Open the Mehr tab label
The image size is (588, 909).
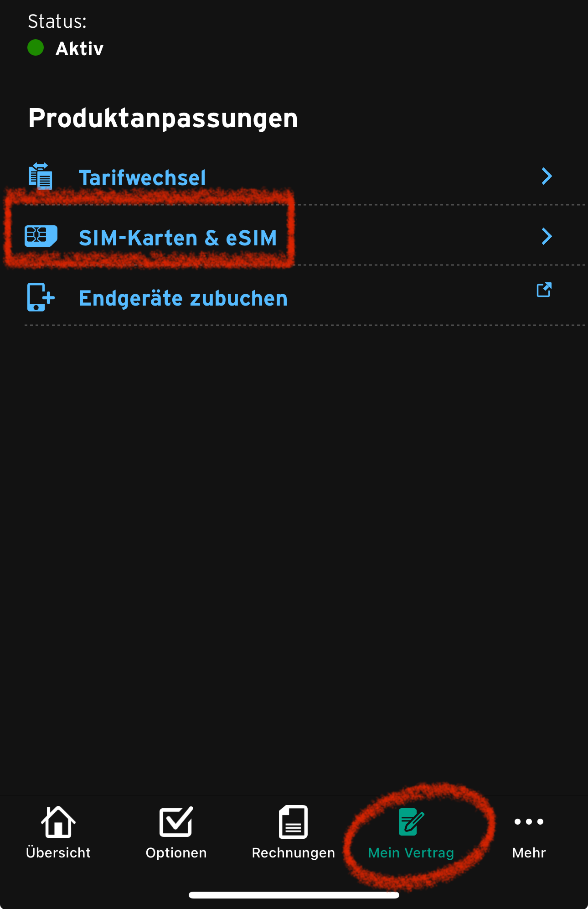tap(529, 852)
